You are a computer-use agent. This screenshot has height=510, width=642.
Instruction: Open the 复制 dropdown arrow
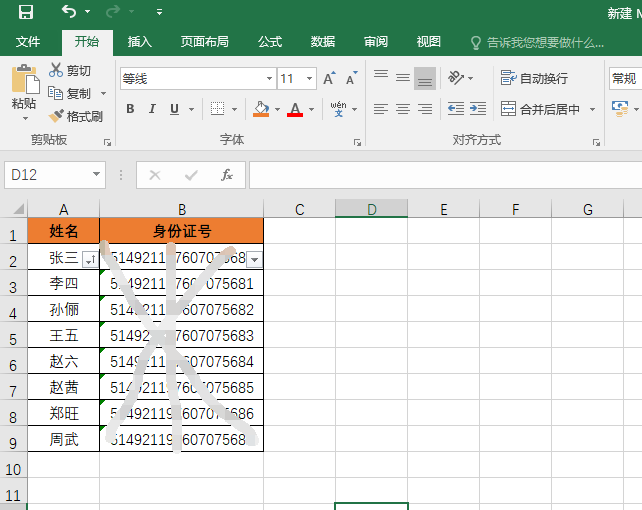pos(104,94)
